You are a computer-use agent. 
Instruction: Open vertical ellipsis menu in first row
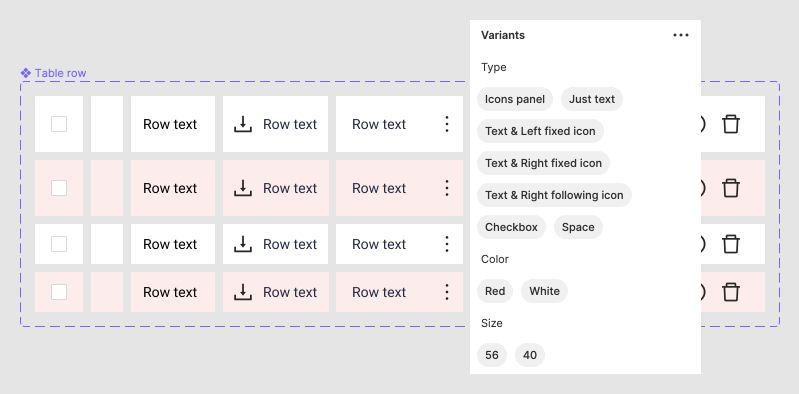click(447, 124)
